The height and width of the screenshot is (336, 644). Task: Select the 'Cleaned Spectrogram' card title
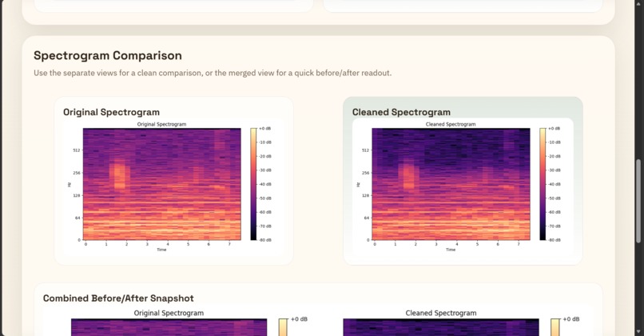tap(401, 112)
